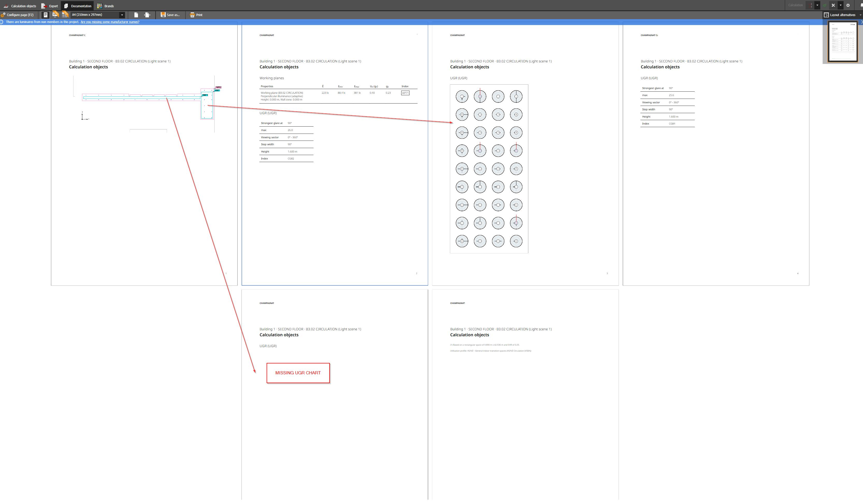The height and width of the screenshot is (504, 863).
Task: Expand the Layout alternatives dropdown
Action: coord(860,15)
